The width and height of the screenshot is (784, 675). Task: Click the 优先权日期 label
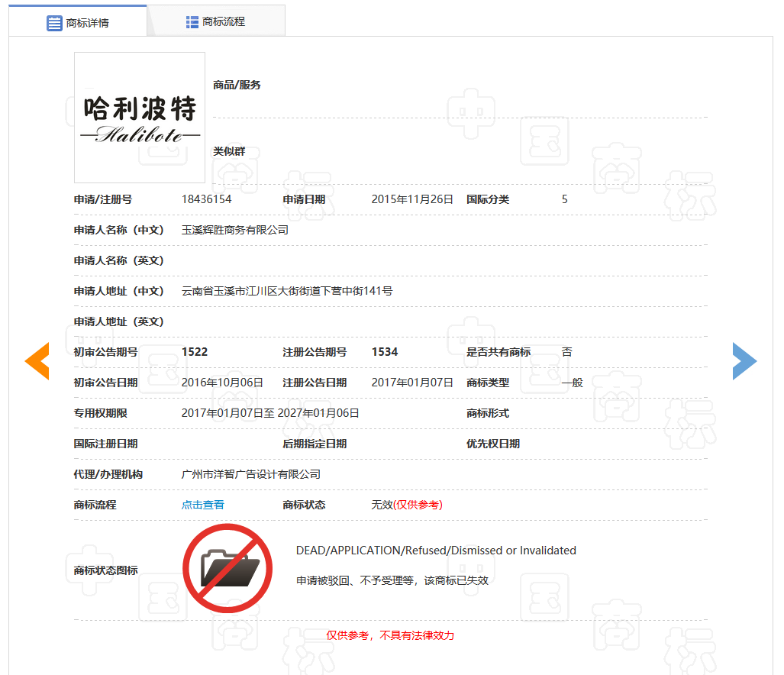point(493,444)
